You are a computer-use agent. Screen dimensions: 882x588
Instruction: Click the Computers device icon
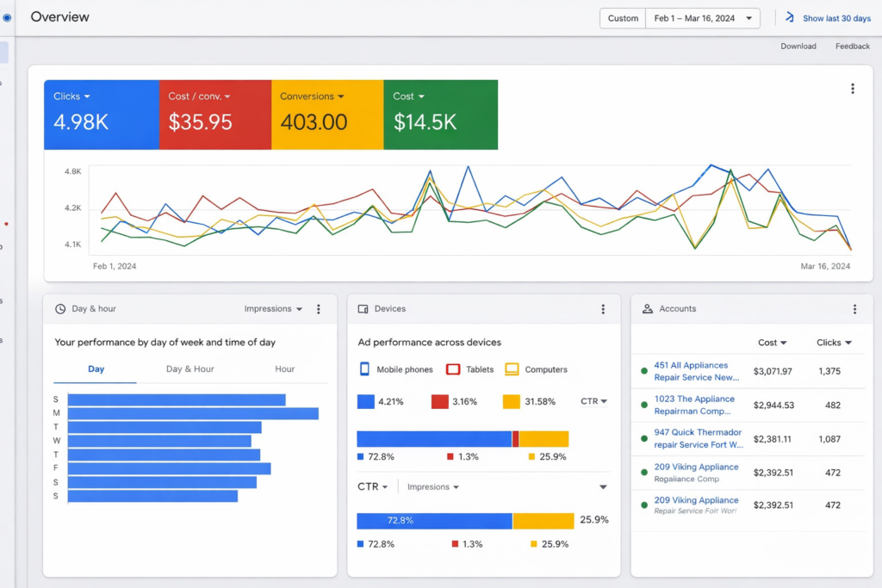tap(512, 369)
